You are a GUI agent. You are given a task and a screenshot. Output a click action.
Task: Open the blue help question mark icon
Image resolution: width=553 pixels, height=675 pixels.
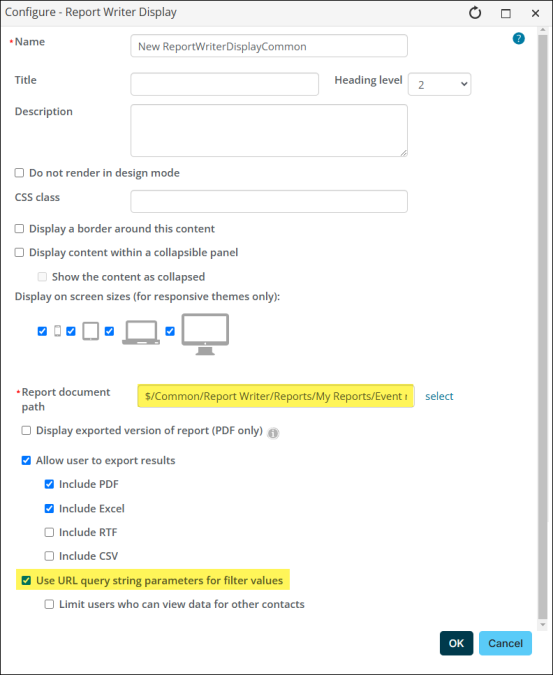tap(519, 39)
